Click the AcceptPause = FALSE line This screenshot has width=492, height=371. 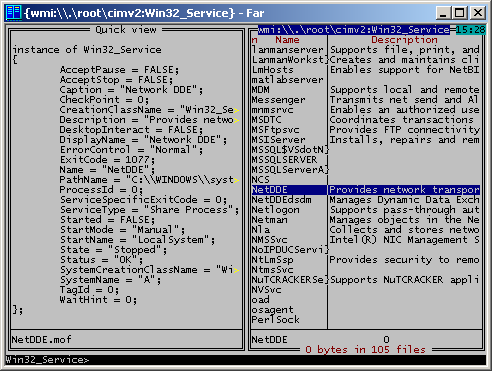119,70
